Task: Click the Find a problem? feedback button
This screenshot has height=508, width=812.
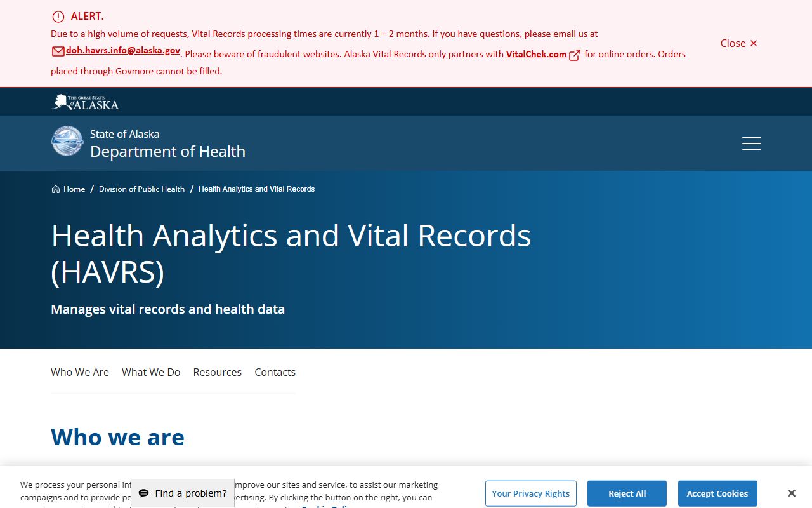Action: 183,493
